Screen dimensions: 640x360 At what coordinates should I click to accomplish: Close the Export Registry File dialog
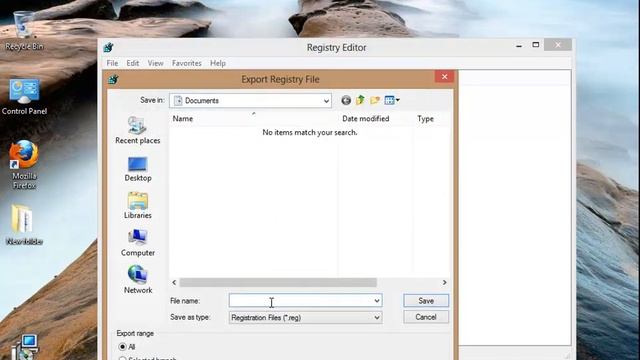point(444,77)
